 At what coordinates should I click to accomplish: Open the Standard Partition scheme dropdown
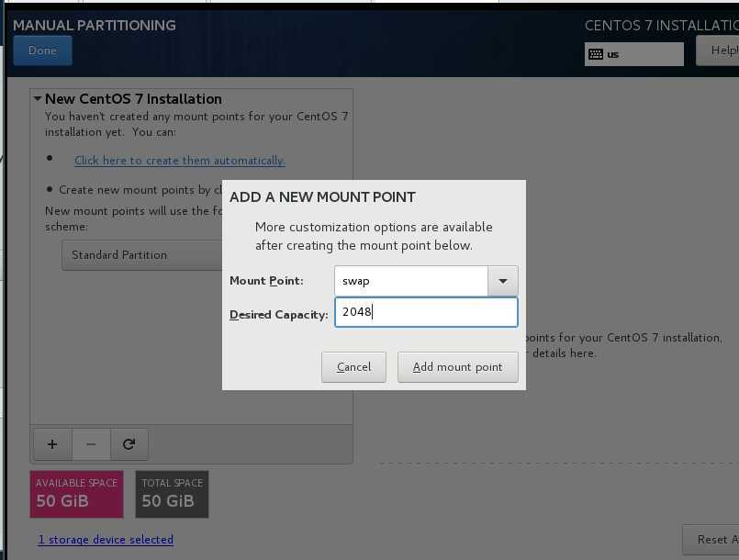coord(142,255)
